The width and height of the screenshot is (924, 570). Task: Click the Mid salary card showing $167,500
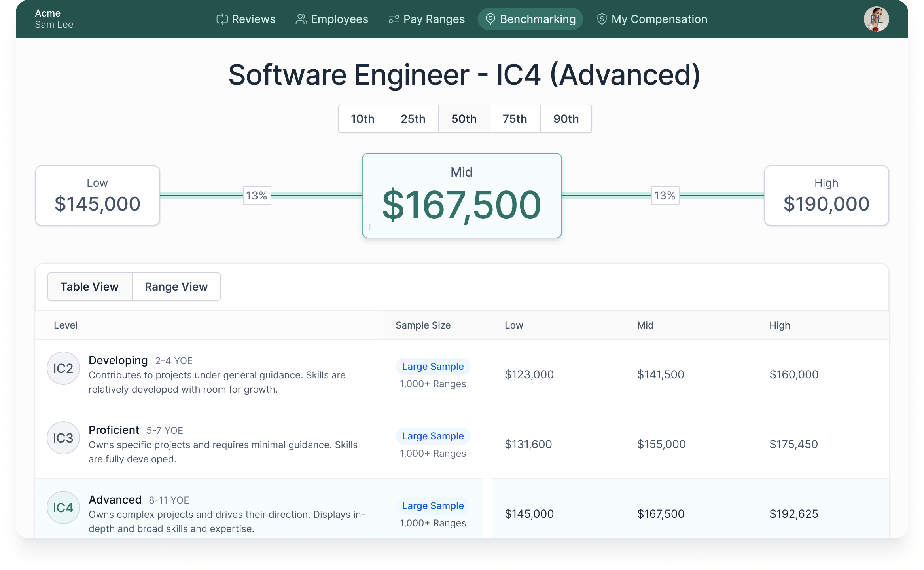click(462, 196)
